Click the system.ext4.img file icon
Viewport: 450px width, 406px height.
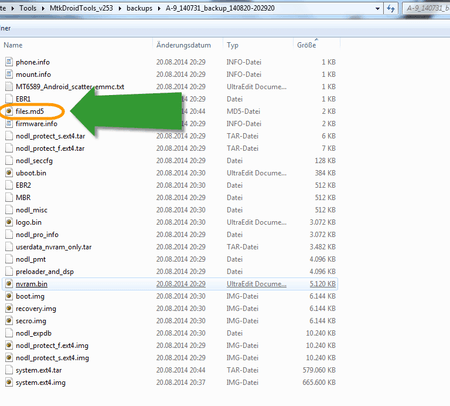click(x=9, y=382)
